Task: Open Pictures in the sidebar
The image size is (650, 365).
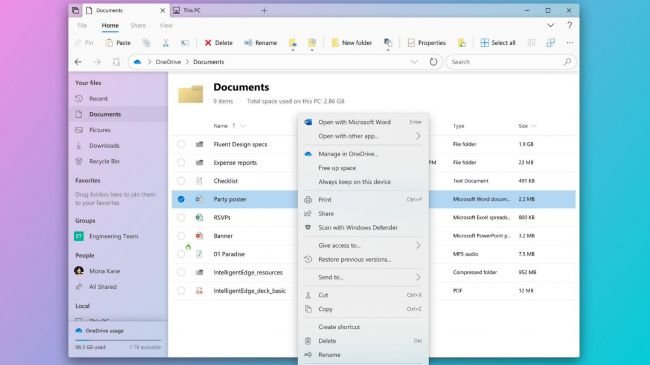Action: 118,130
